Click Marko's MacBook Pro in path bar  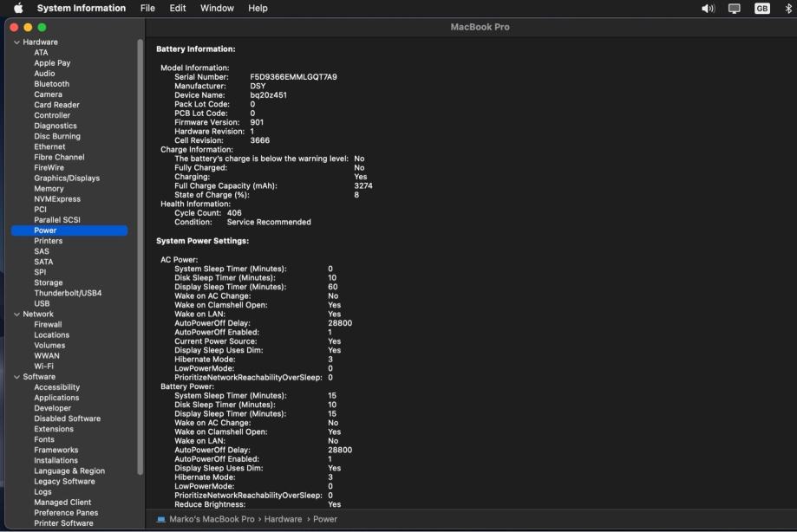click(x=212, y=519)
